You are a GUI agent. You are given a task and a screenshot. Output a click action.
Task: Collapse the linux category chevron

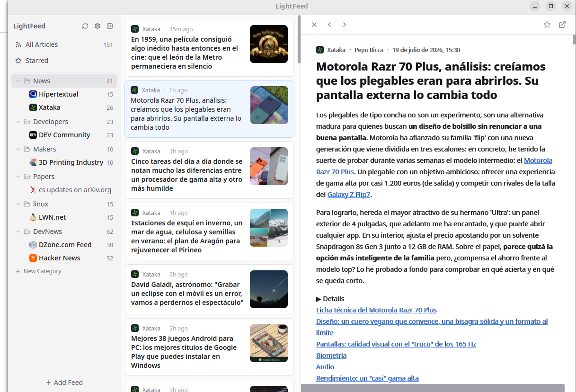point(18,204)
